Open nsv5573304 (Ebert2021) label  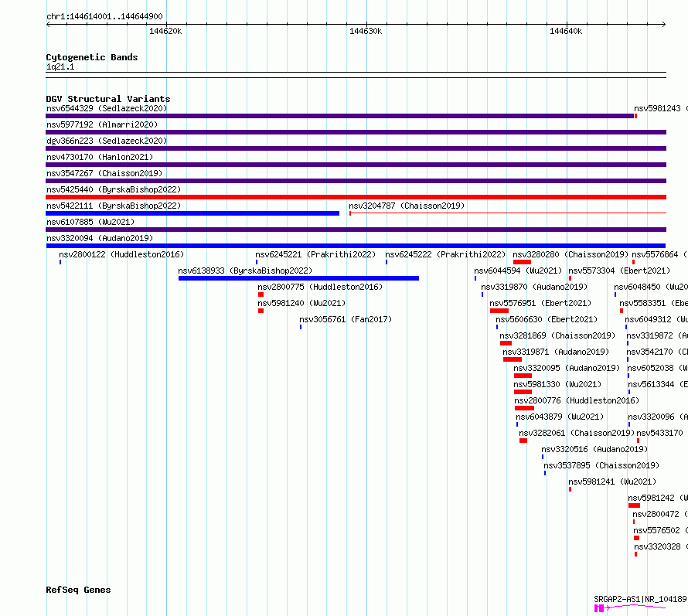tap(619, 271)
